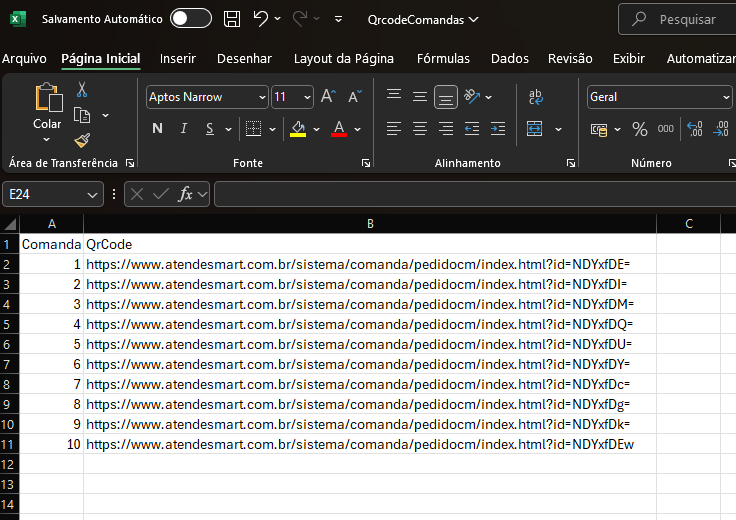Click the Percent Style icon
The width and height of the screenshot is (736, 520).
[639, 129]
